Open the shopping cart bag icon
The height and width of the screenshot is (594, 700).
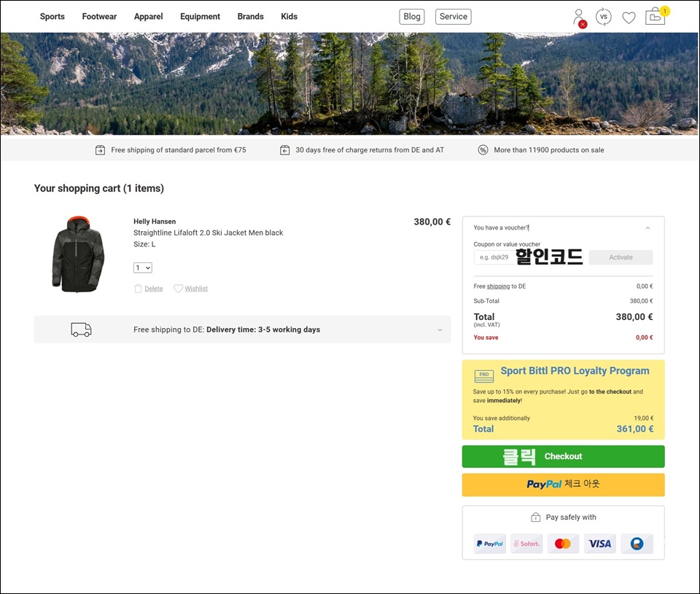pos(656,17)
